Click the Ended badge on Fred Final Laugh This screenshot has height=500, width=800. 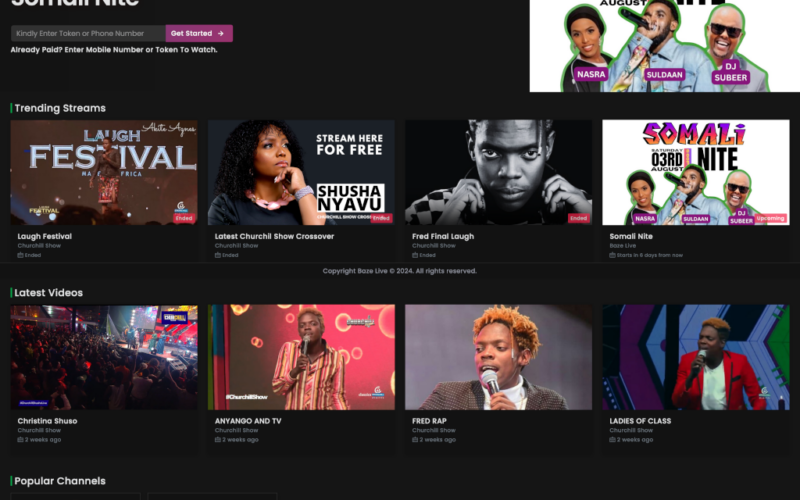[578, 217]
